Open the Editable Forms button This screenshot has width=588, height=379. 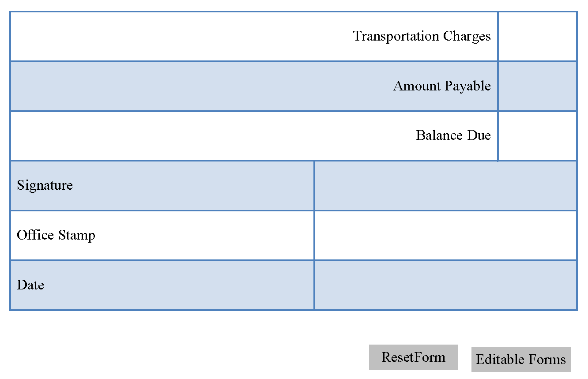coord(521,359)
